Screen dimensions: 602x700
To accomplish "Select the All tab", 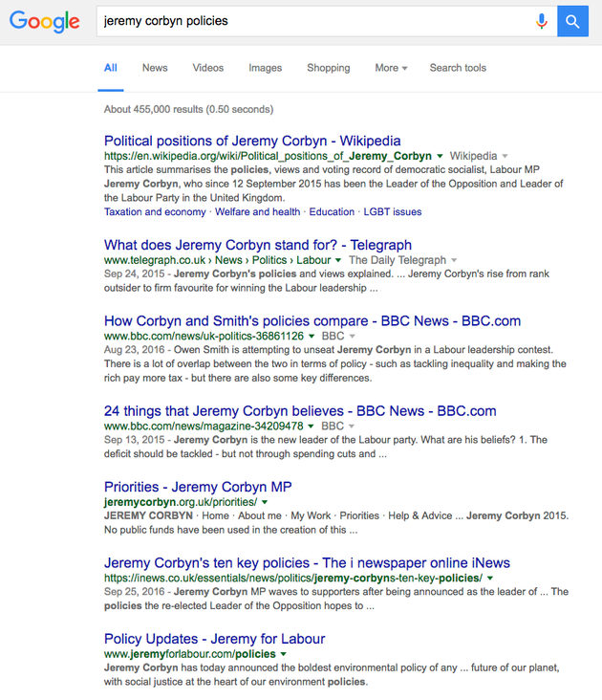I will pos(111,68).
